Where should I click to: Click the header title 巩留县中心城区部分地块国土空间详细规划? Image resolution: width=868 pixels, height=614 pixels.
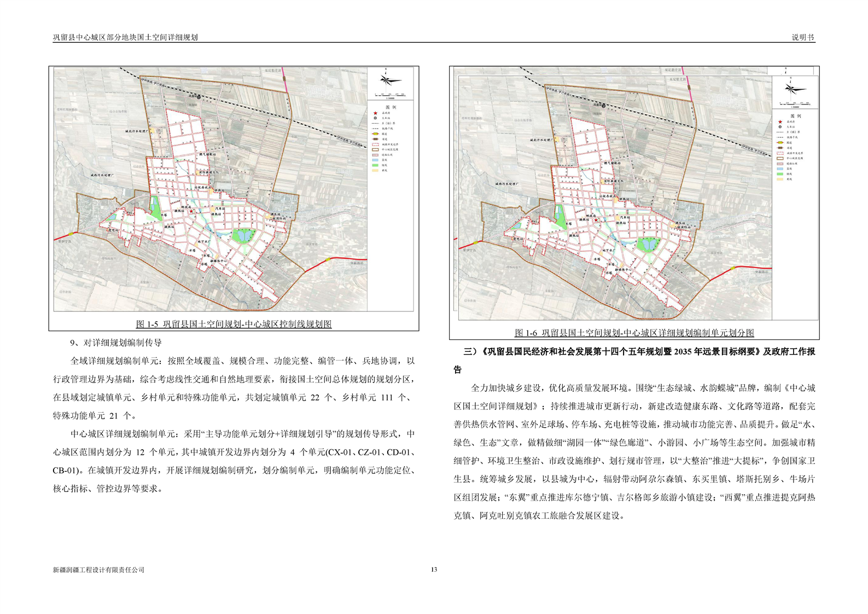(125, 38)
